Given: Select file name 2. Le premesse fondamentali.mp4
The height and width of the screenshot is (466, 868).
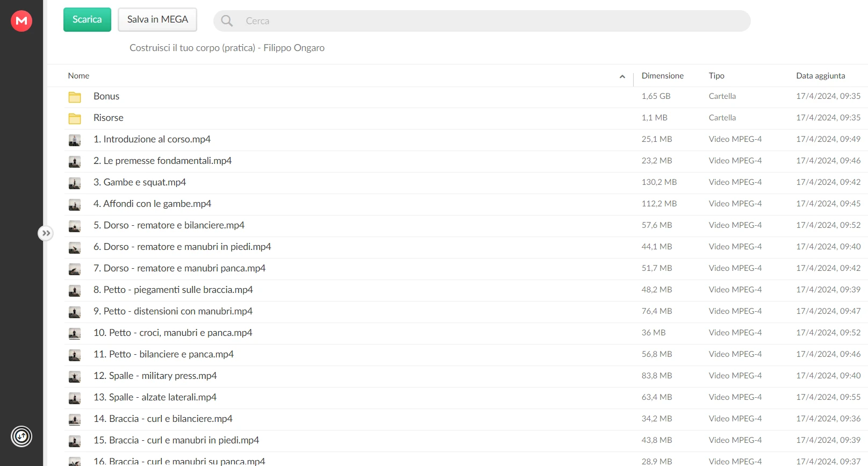Looking at the screenshot, I should coord(162,161).
